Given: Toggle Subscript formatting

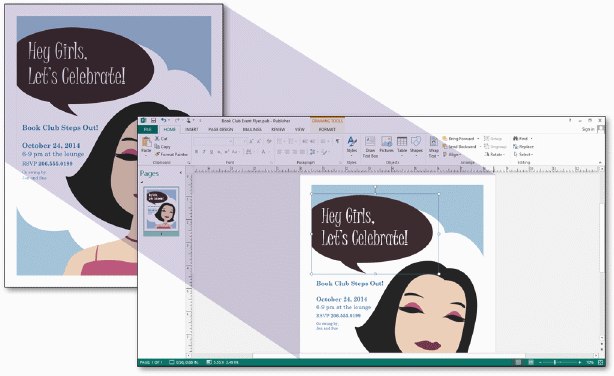Looking at the screenshot, I should click(x=219, y=152).
